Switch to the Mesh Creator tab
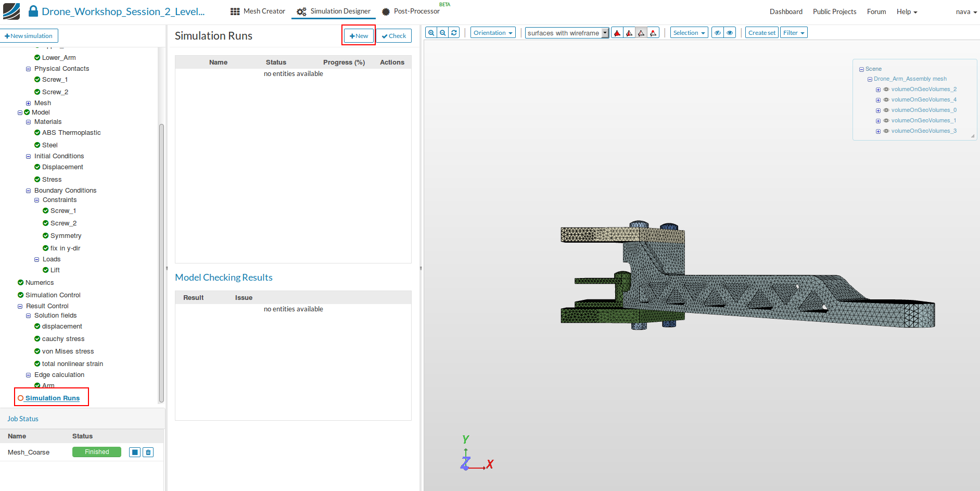The image size is (980, 491). click(258, 11)
